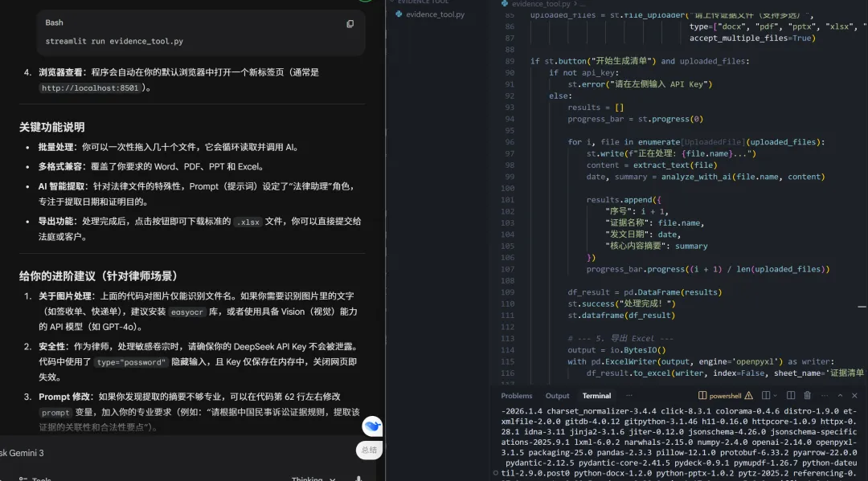
Task: Open evidence_tool.py in the file explorer
Action: point(435,14)
